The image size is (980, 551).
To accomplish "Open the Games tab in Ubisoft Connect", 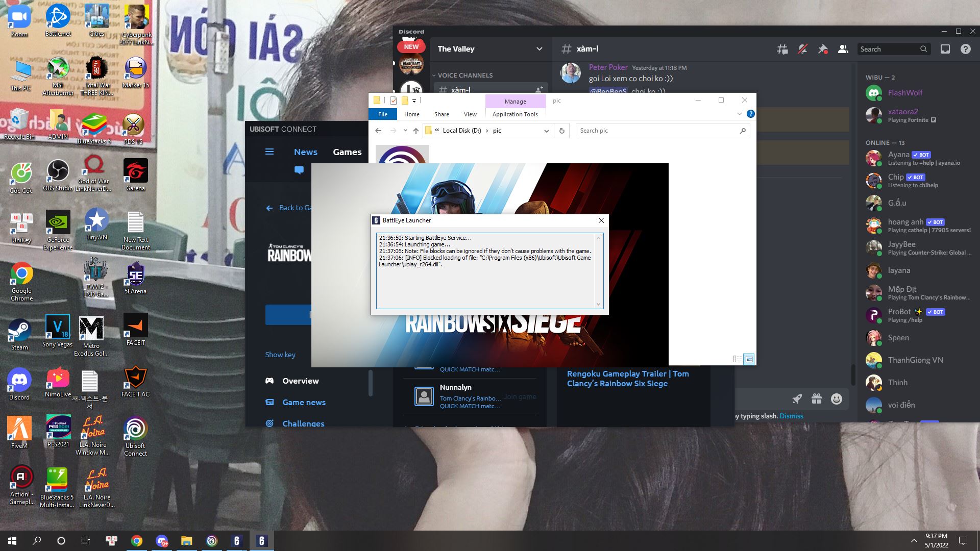I will [x=347, y=152].
